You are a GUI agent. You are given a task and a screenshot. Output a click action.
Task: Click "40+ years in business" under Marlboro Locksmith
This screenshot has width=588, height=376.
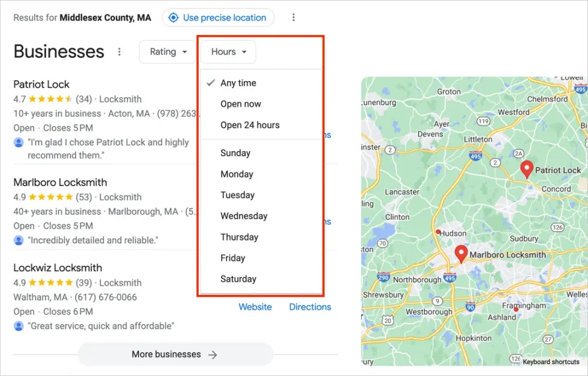(x=57, y=212)
